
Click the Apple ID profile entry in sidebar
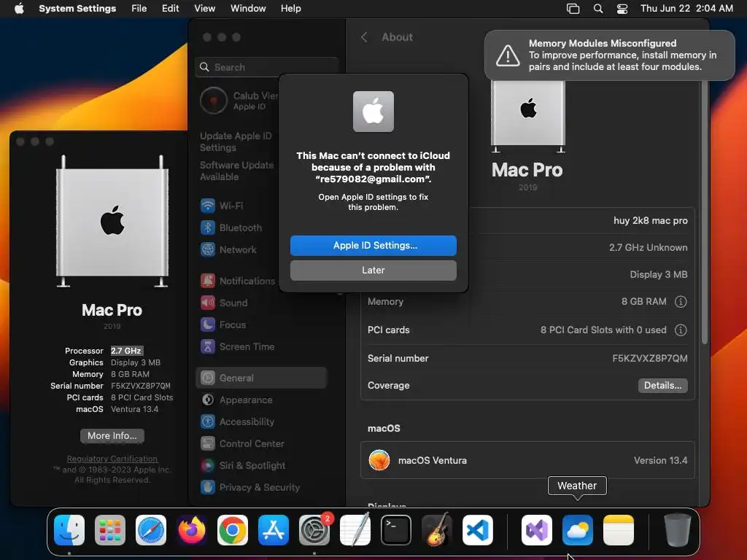[x=239, y=101]
